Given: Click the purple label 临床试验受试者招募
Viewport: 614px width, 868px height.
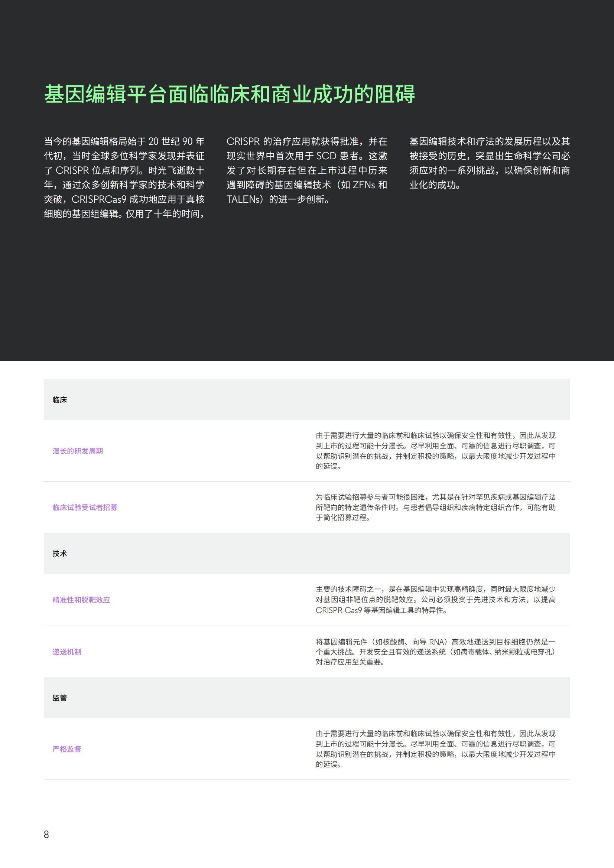Looking at the screenshot, I should point(85,508).
